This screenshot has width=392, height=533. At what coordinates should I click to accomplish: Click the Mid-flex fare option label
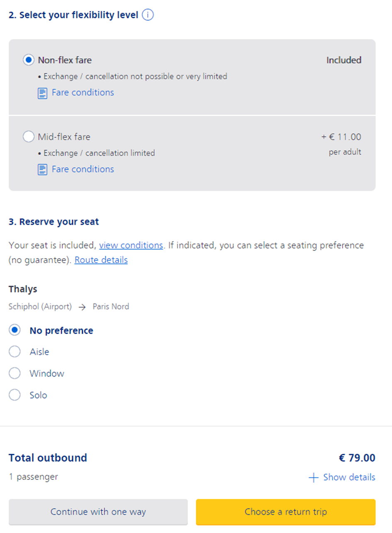tap(64, 137)
